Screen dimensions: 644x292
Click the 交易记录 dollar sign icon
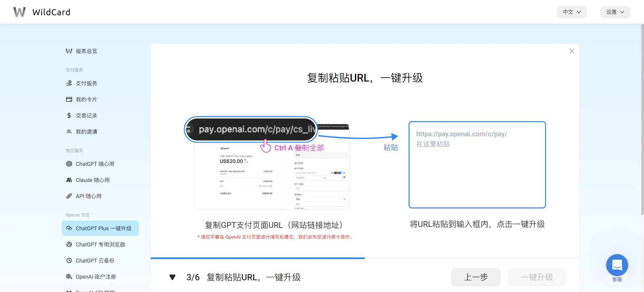[x=69, y=115]
